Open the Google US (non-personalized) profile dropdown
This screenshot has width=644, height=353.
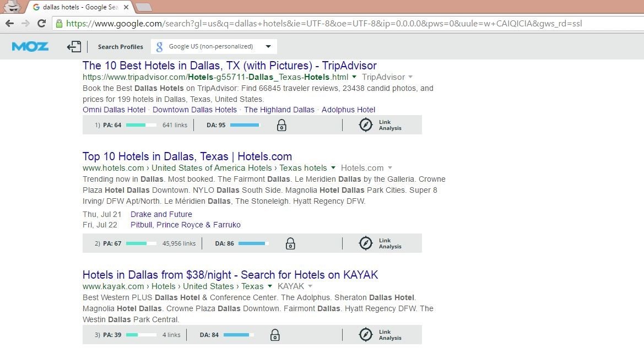click(x=214, y=46)
